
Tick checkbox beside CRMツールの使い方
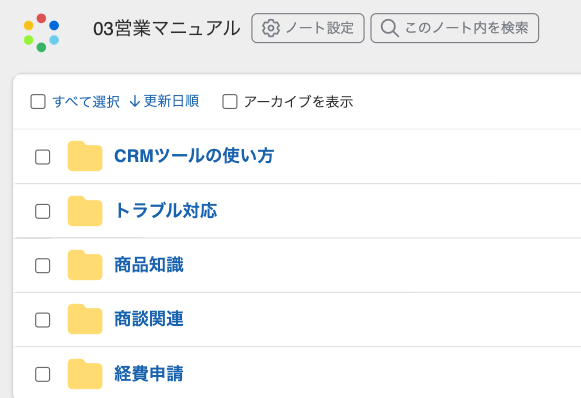click(x=43, y=157)
